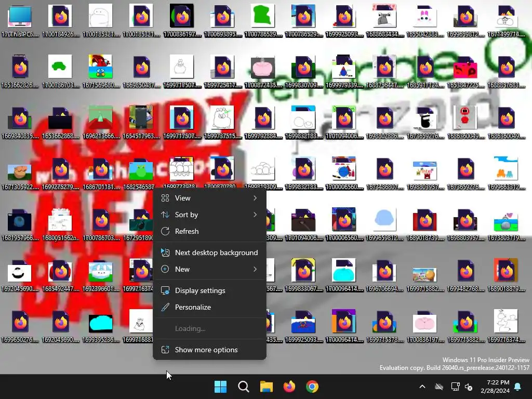
Task: Open the notification bell
Action: click(x=518, y=387)
